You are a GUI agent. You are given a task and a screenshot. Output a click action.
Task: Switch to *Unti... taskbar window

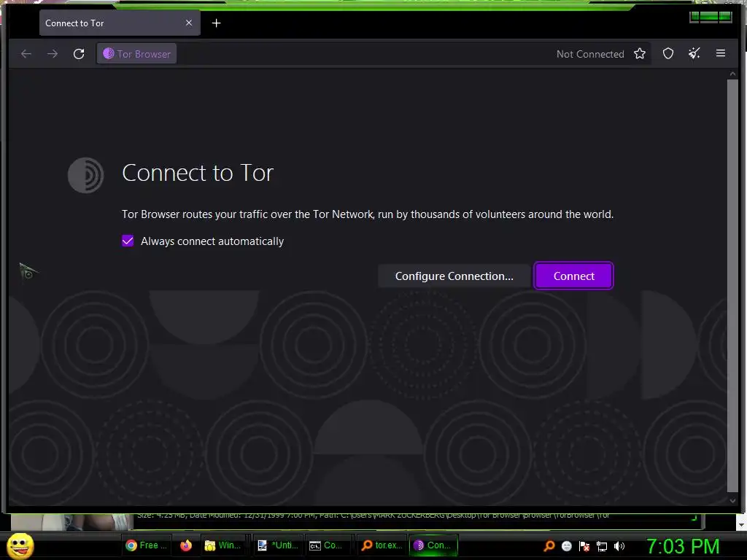click(278, 545)
